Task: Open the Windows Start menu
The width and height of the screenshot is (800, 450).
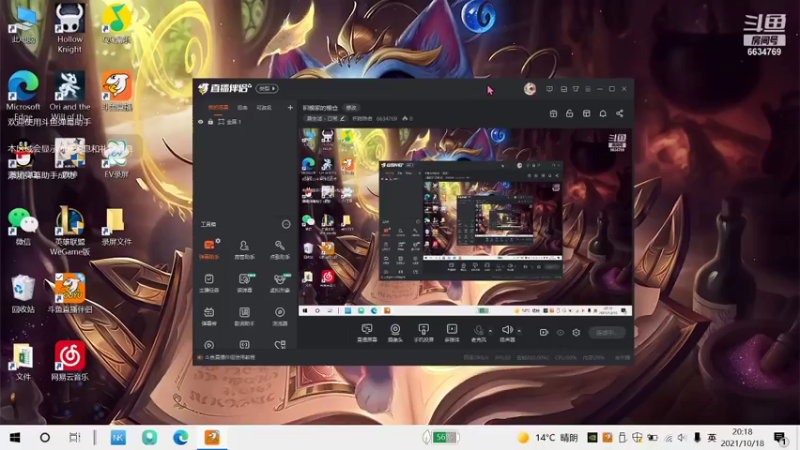Action: (15, 438)
